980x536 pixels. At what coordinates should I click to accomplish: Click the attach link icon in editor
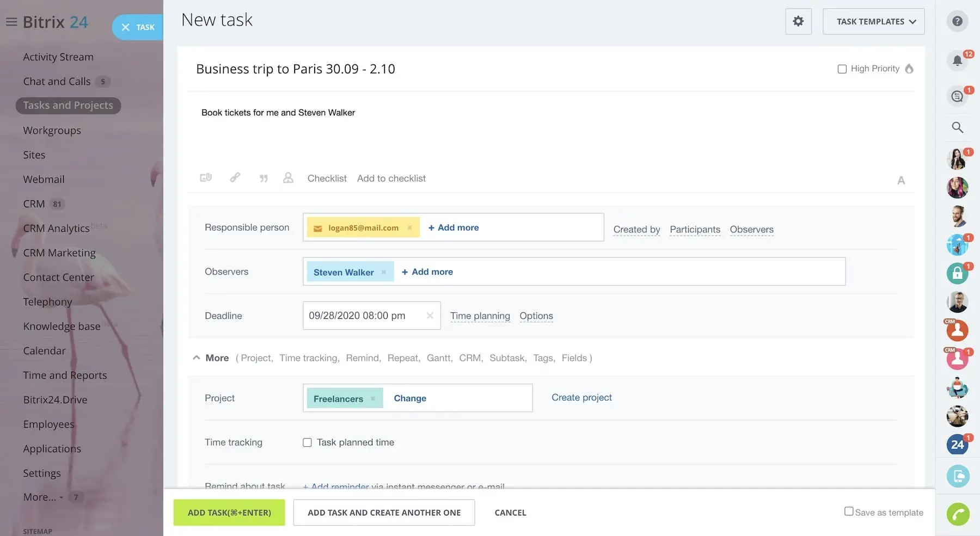pos(235,177)
